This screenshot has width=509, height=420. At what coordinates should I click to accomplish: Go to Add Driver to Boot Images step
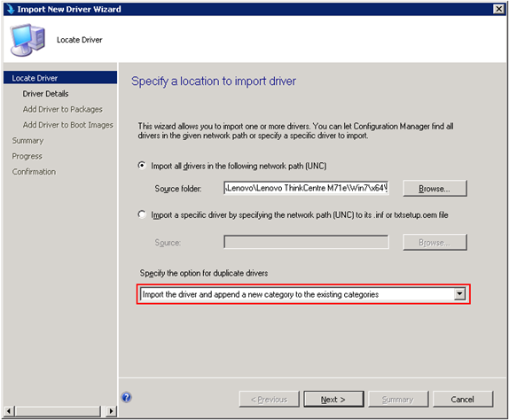68,125
